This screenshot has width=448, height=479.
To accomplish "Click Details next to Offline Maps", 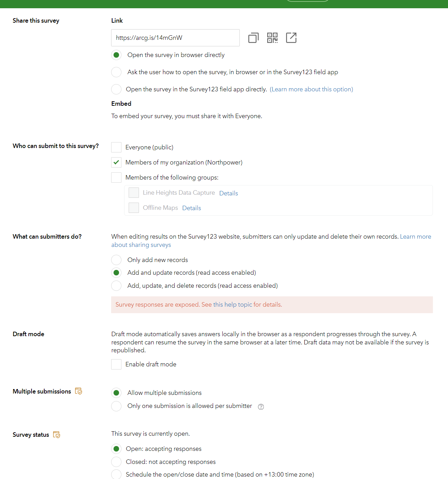I will tap(191, 208).
